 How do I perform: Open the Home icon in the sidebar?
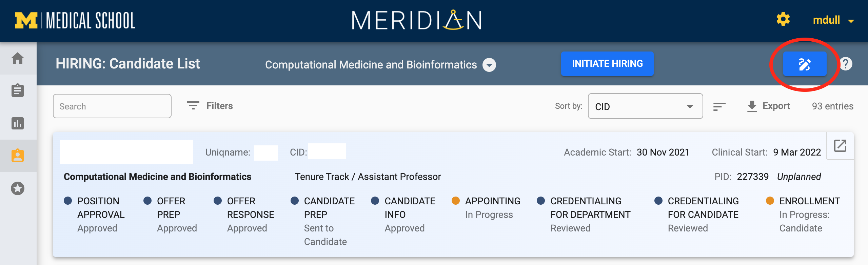tap(18, 58)
